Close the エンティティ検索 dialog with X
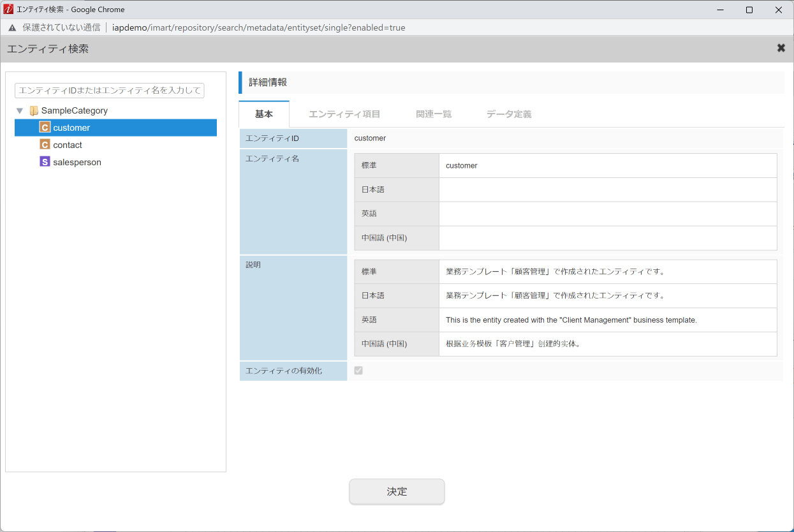Image resolution: width=794 pixels, height=532 pixels. coord(781,48)
